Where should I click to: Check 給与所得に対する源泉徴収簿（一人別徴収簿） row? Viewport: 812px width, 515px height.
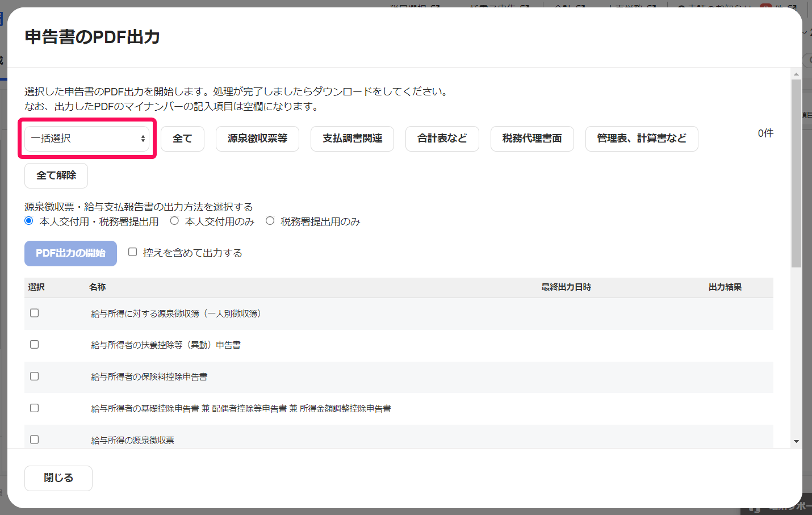tap(35, 313)
